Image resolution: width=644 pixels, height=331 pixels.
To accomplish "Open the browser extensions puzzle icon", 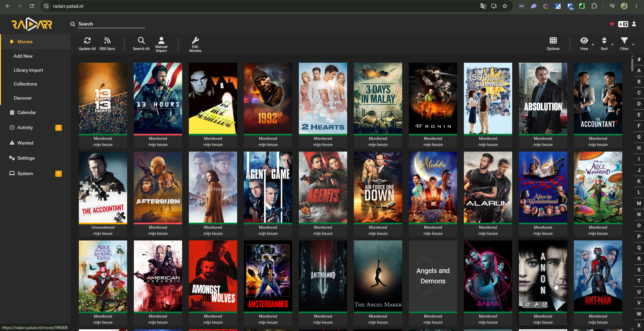I will [x=594, y=6].
